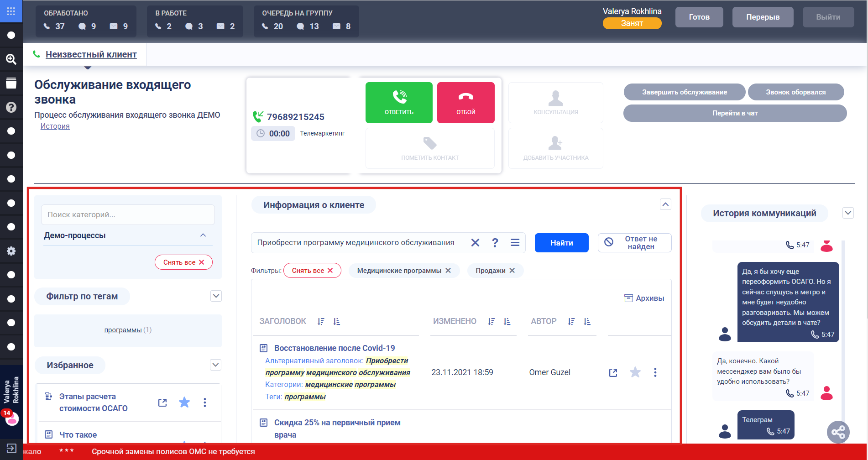Open the user avatar with 14 badge
The height and width of the screenshot is (460, 868).
(11, 418)
